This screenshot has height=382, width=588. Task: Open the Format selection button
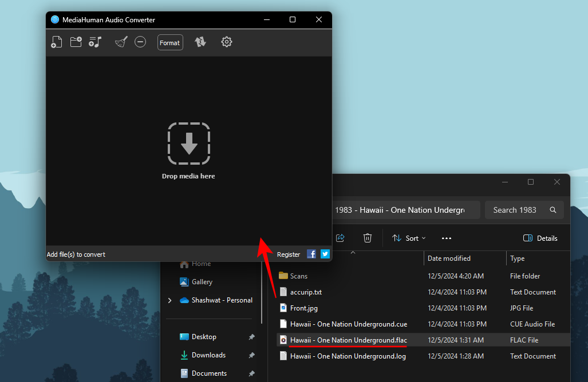tap(170, 42)
